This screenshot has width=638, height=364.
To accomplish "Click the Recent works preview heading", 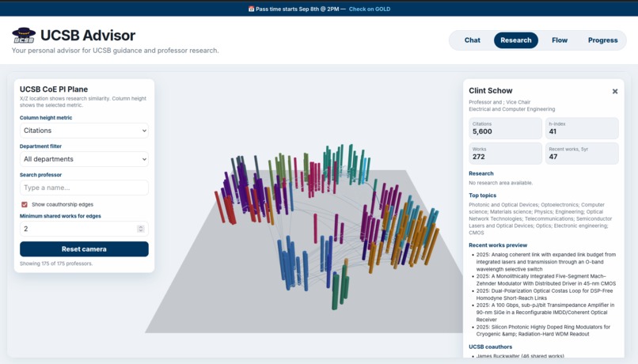I will point(498,245).
